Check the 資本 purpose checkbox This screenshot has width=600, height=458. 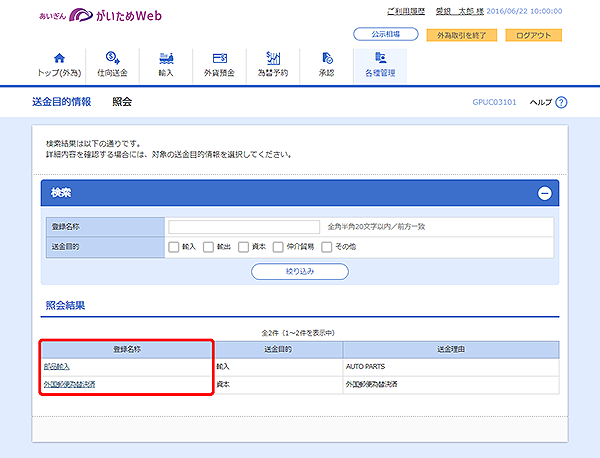tap(243, 247)
